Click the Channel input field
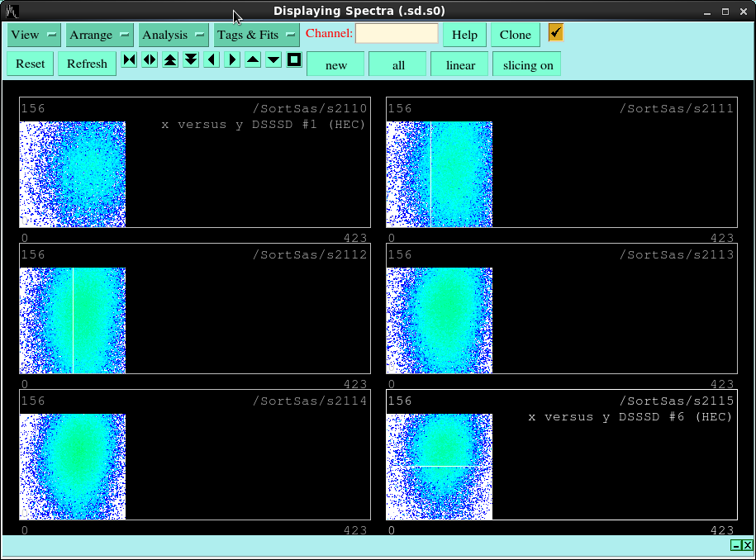Screen dimensions: 756x560 [397, 33]
